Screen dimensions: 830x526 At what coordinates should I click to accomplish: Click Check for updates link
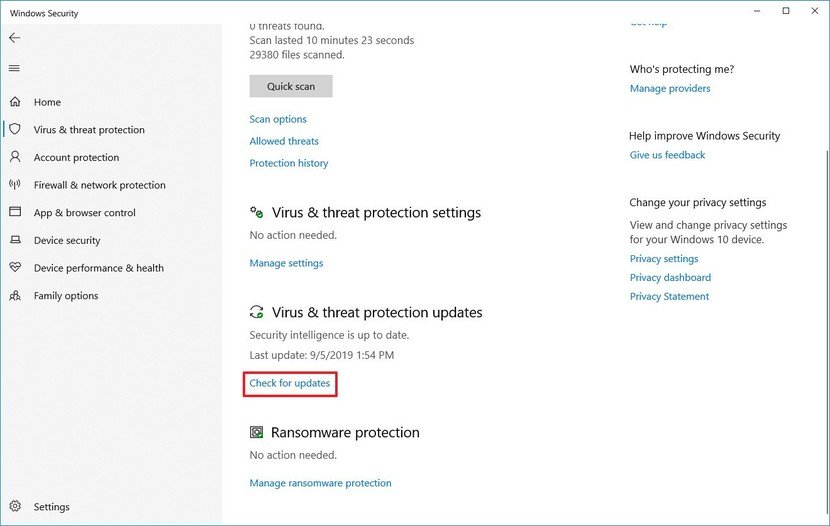(290, 383)
